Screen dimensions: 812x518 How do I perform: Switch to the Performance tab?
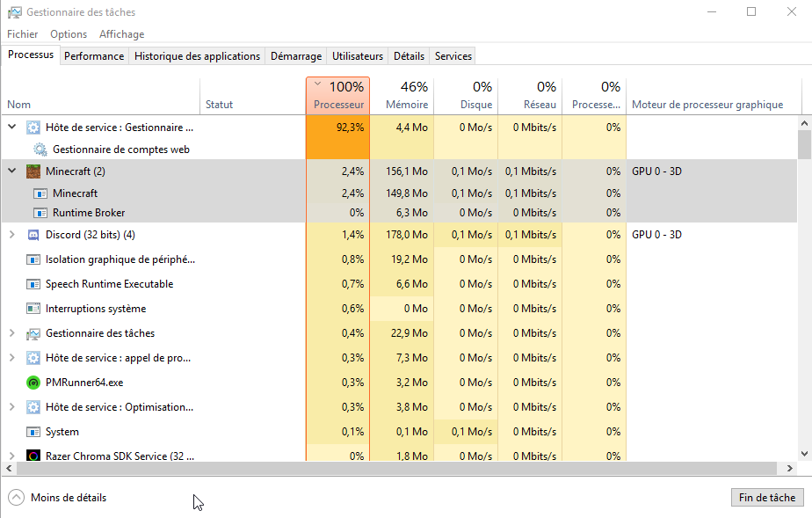point(94,56)
